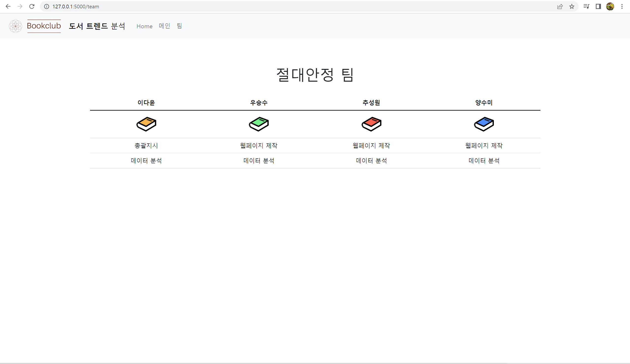Screen dimensions: 630x364
Task: Open the browser share menu icon
Action: pos(560,6)
